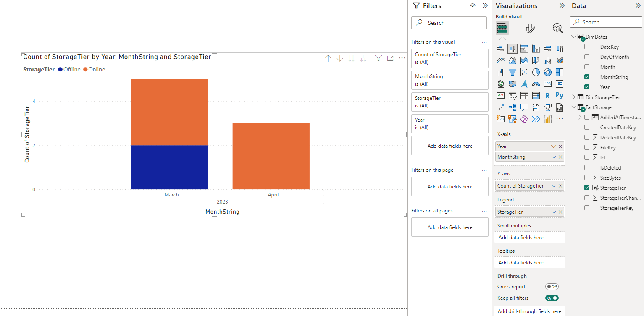Remove MonthString from the X-axis
Viewport: 644px width, 316px height.
tap(560, 157)
